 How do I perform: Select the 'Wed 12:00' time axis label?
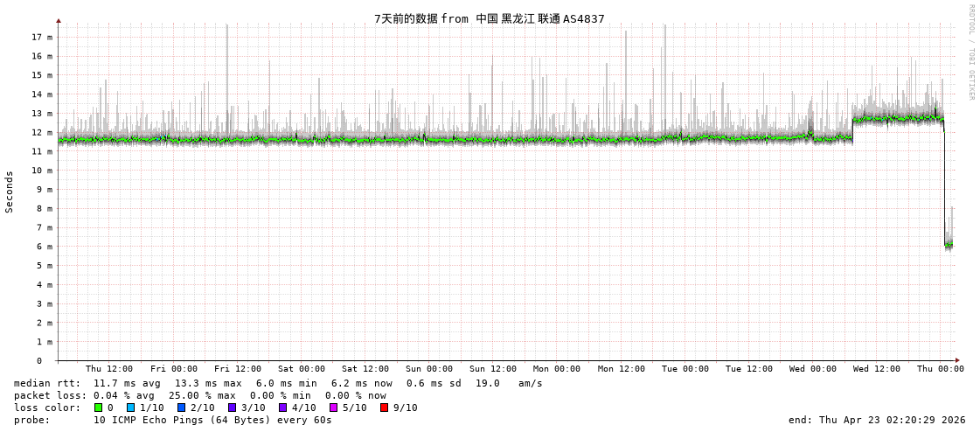click(x=877, y=369)
